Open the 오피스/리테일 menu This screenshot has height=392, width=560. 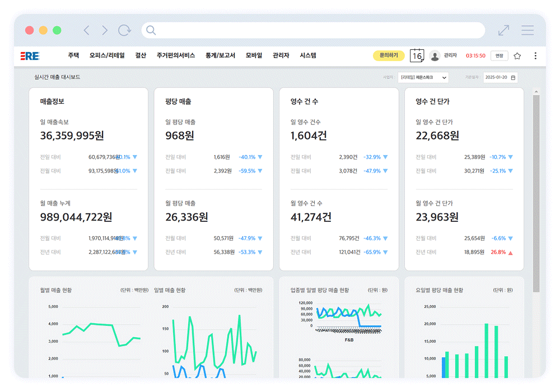click(x=107, y=55)
